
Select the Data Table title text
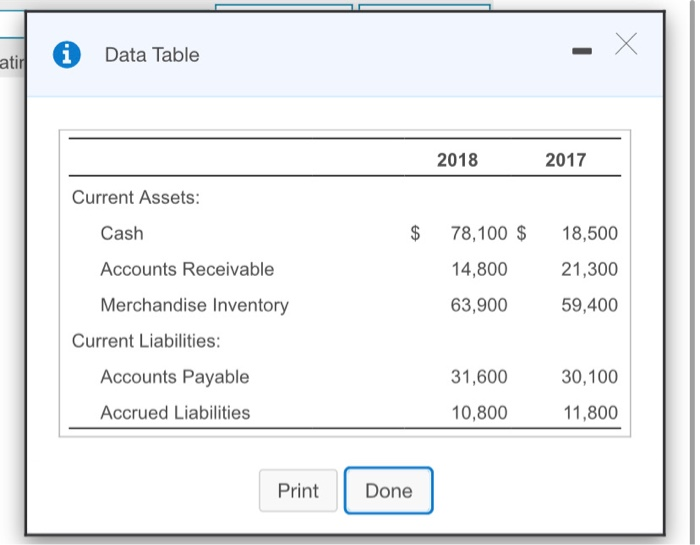pyautogui.click(x=152, y=55)
